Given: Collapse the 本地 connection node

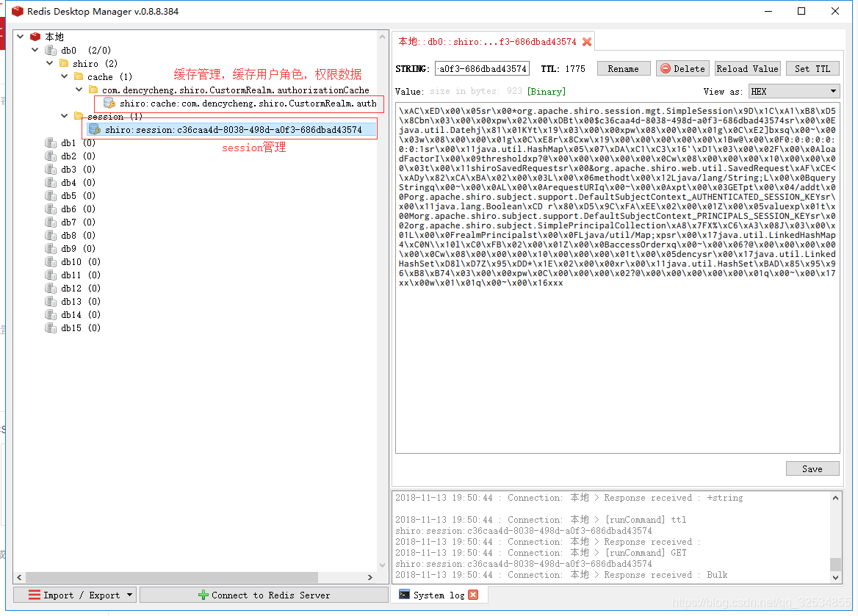Looking at the screenshot, I should (21, 36).
